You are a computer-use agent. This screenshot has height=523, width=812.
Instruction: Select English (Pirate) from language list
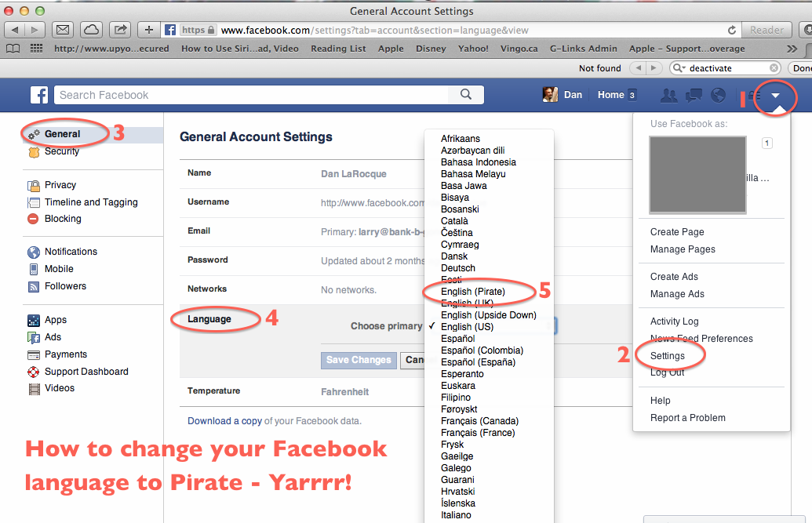pyautogui.click(x=473, y=292)
